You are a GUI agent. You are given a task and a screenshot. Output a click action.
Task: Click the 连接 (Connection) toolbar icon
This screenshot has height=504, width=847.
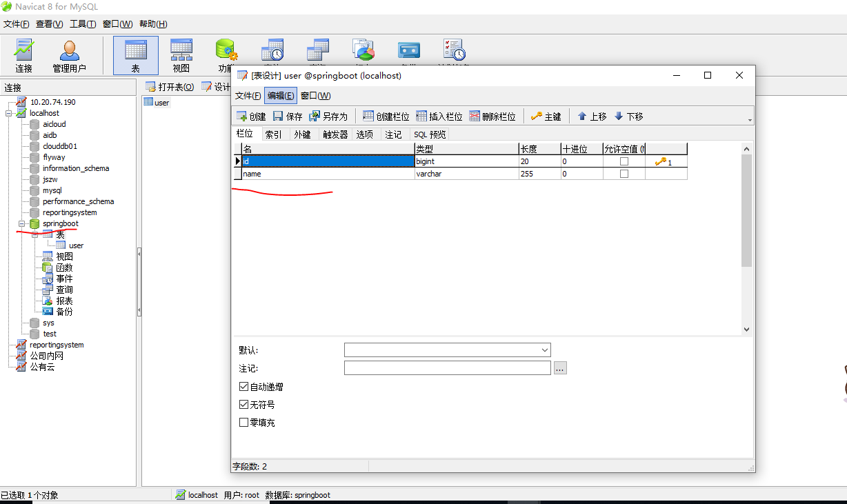tap(24, 55)
